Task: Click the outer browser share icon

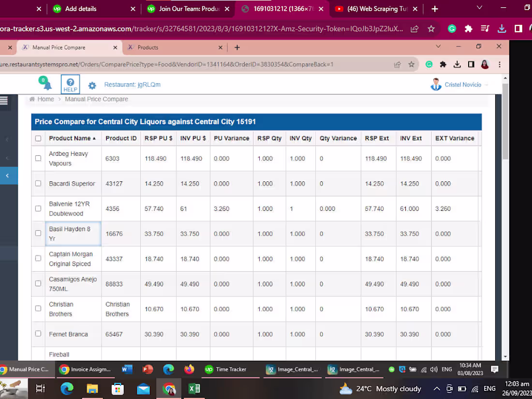Action: [x=414, y=29]
